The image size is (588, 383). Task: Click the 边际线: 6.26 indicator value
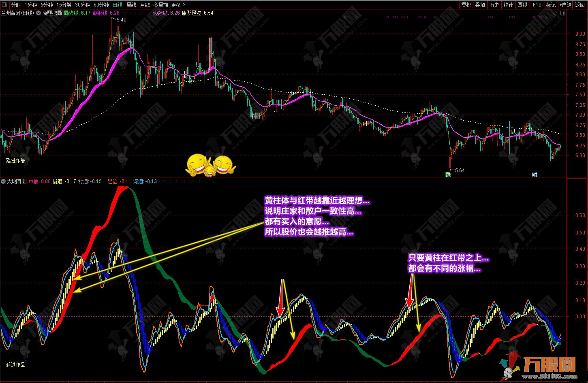(x=166, y=13)
